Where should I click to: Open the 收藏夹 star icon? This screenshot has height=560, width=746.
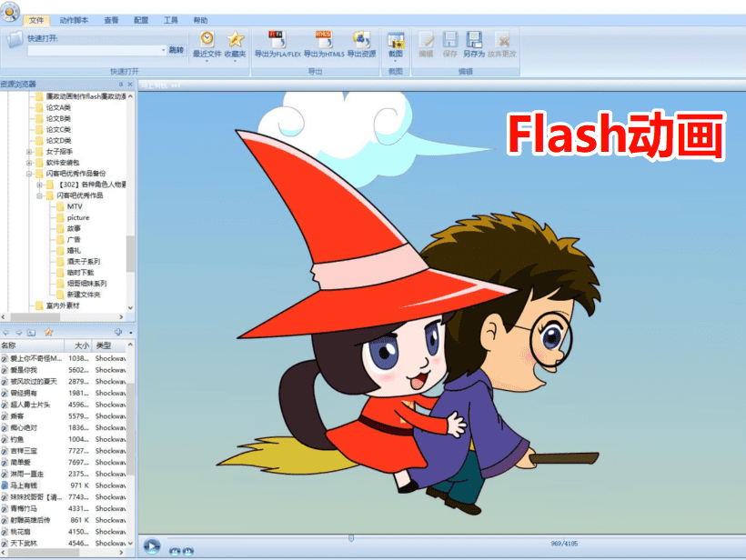tap(235, 38)
